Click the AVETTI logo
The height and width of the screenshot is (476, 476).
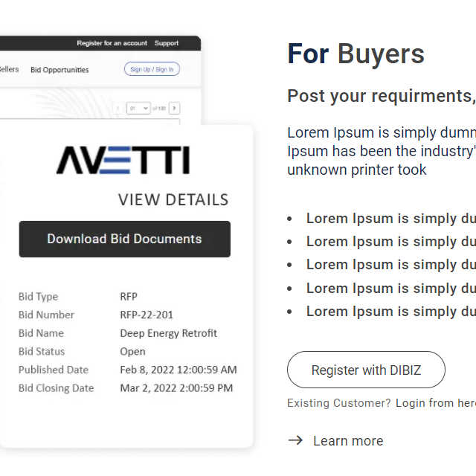[123, 161]
